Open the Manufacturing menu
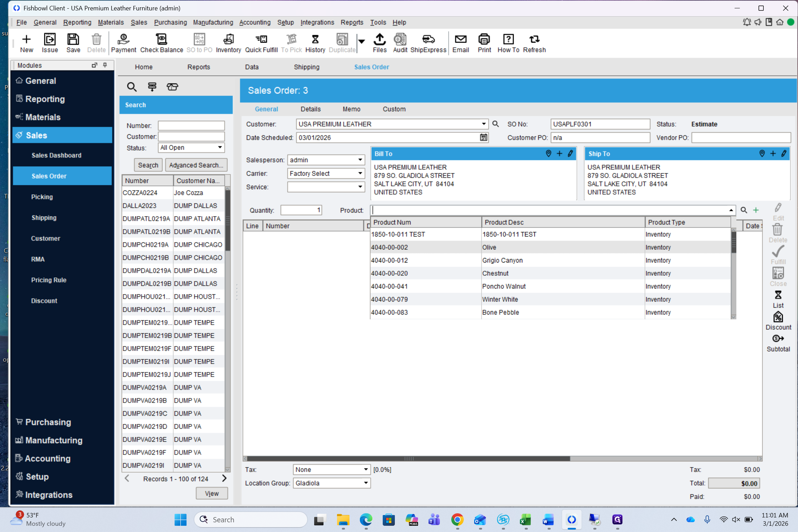This screenshot has height=532, width=798. coord(213,22)
